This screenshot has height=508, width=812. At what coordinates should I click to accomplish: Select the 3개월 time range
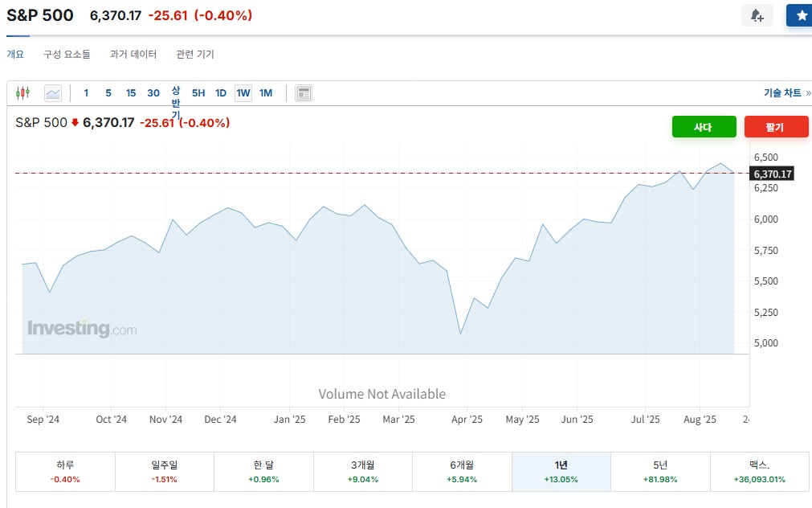tap(363, 471)
